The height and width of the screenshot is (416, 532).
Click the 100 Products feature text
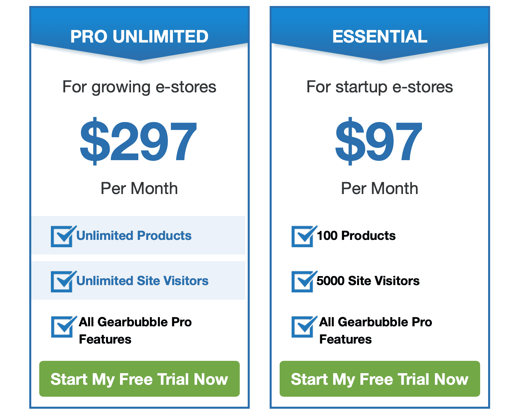click(356, 236)
